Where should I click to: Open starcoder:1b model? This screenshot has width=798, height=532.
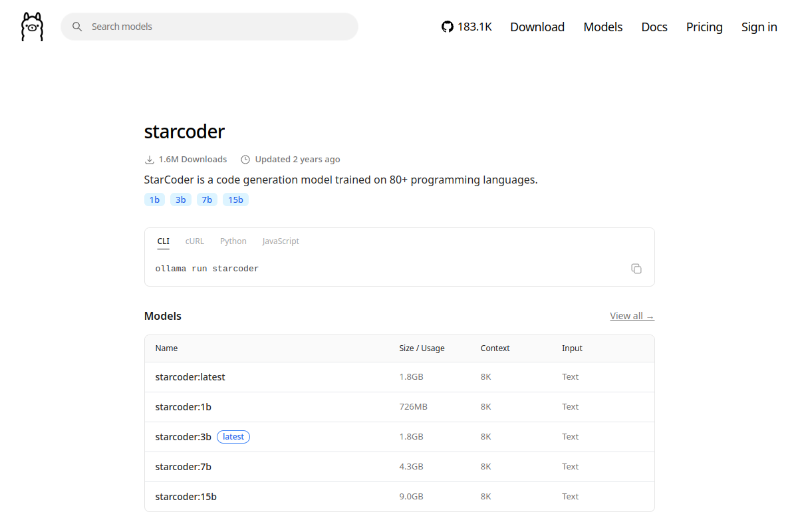pos(183,407)
